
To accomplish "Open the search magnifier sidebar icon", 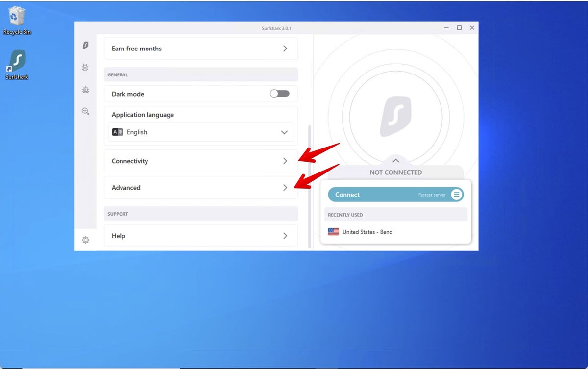I will (85, 112).
